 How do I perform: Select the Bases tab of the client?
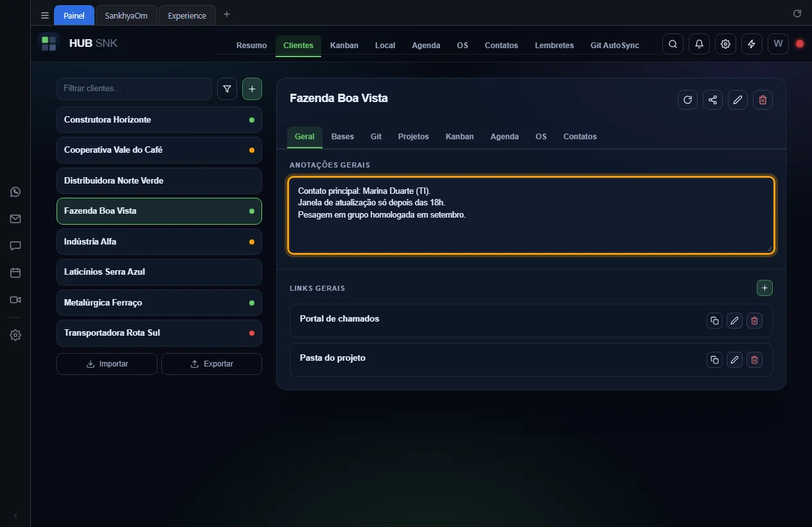[x=342, y=137]
